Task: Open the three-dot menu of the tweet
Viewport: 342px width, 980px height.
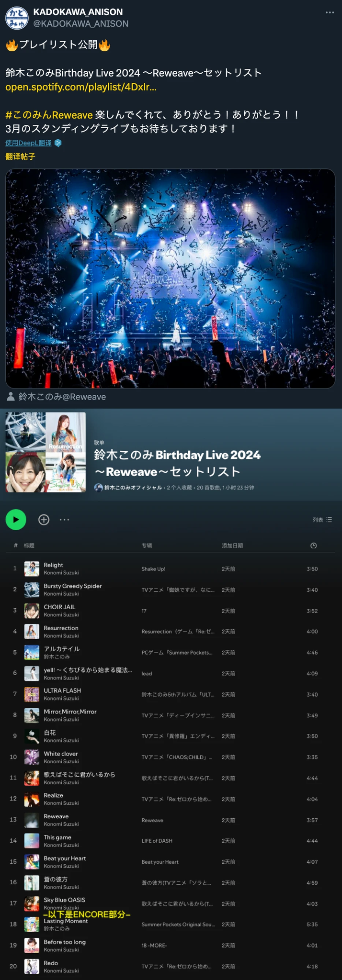Action: [330, 12]
